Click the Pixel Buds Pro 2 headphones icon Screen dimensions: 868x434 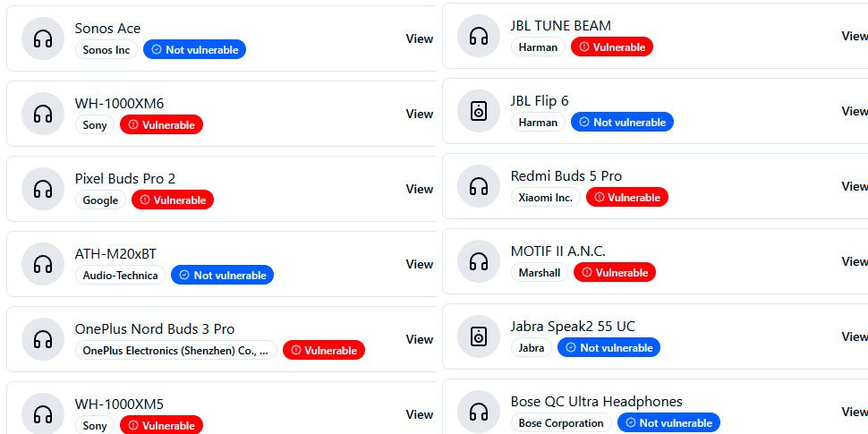point(42,190)
